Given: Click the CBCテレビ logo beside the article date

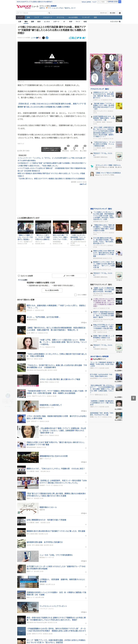Looking at the screenshot, I should tap(77, 38).
